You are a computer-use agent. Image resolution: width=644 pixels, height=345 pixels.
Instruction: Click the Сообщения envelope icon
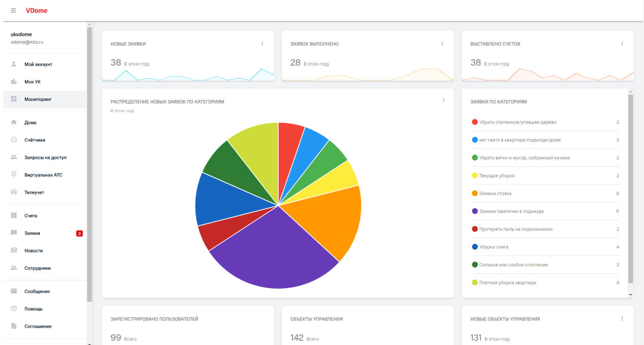click(x=14, y=291)
